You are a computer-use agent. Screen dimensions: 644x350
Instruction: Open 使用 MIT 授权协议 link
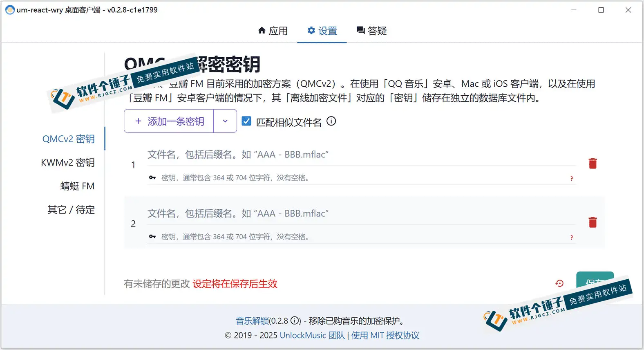tap(385, 335)
